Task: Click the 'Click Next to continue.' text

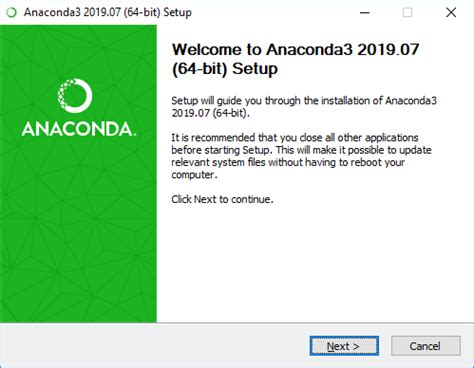Action: point(222,199)
